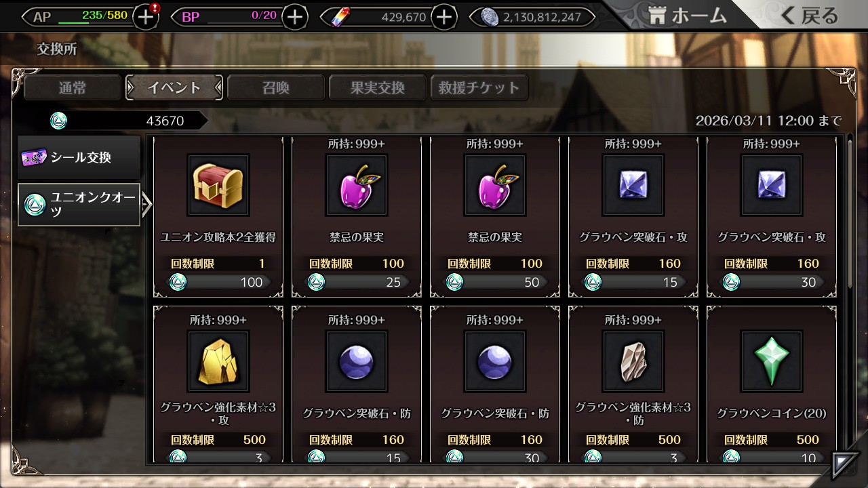Open the 召喚 tab
Image resolution: width=868 pixels, height=488 pixels.
276,87
